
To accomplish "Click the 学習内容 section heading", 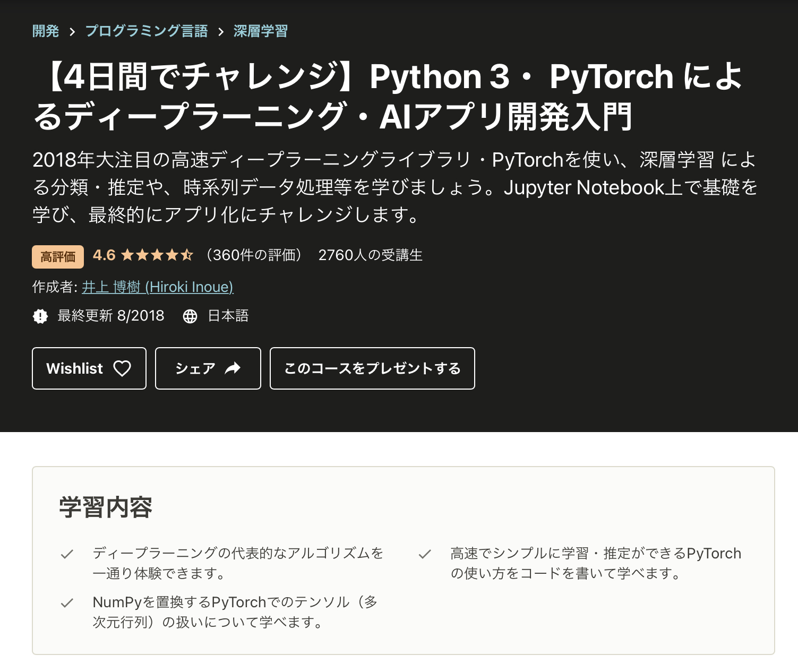I will coord(106,507).
